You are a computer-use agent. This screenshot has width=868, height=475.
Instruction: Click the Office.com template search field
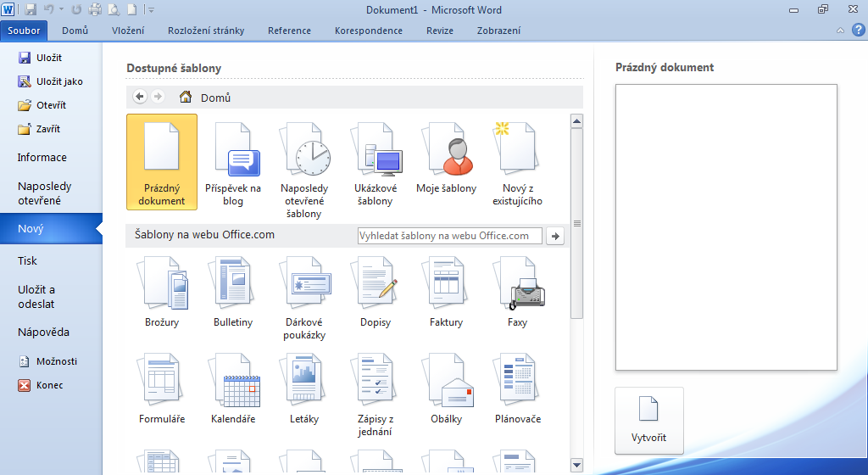coord(450,236)
